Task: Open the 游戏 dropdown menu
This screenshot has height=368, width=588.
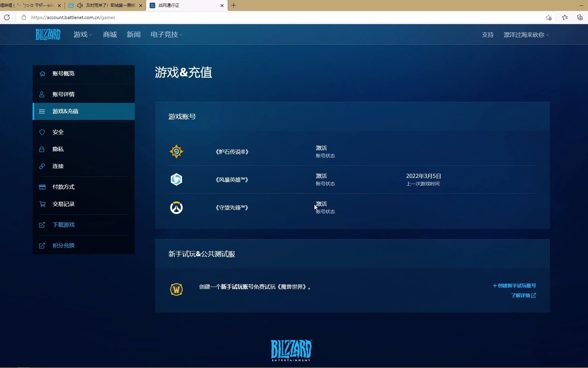Action: coord(83,34)
